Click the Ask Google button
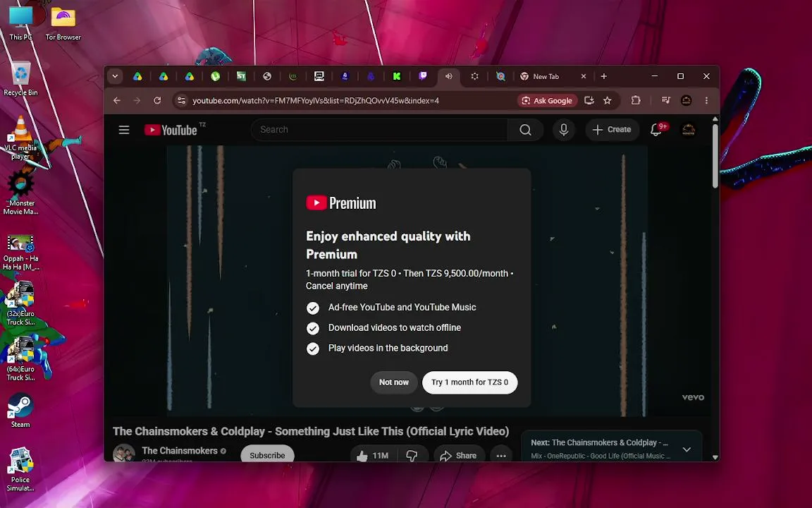The height and width of the screenshot is (508, 812). pos(548,101)
